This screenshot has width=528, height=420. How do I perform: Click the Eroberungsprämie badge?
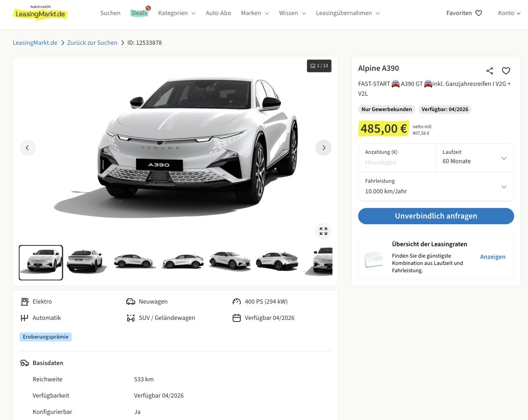click(46, 337)
